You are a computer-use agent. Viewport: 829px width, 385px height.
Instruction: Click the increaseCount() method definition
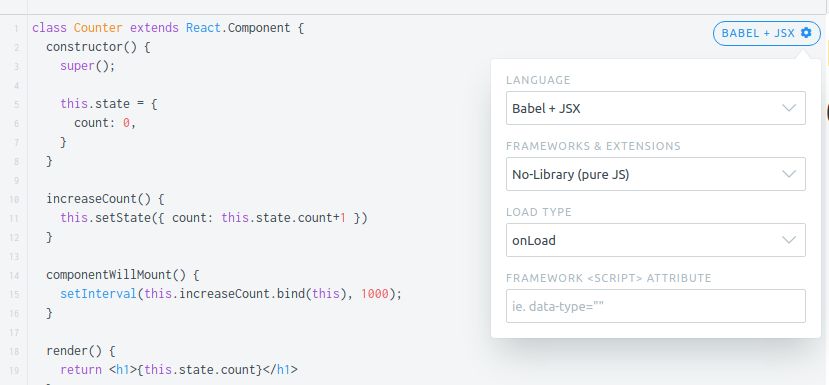98,199
